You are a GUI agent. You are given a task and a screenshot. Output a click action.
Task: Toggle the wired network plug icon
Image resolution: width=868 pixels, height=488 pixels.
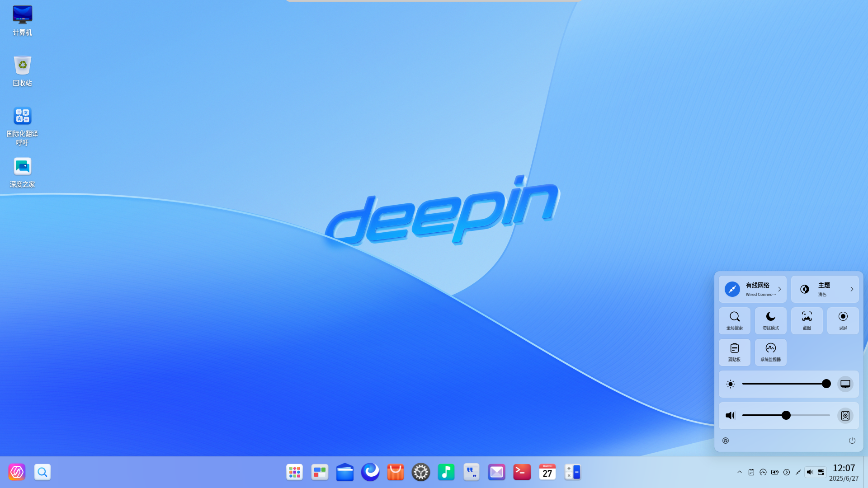point(732,289)
